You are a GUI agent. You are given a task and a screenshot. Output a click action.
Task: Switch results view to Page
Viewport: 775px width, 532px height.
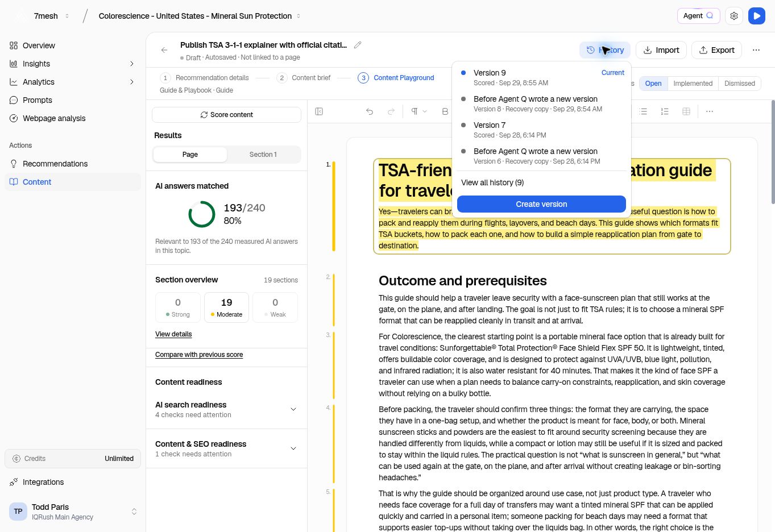pos(190,155)
